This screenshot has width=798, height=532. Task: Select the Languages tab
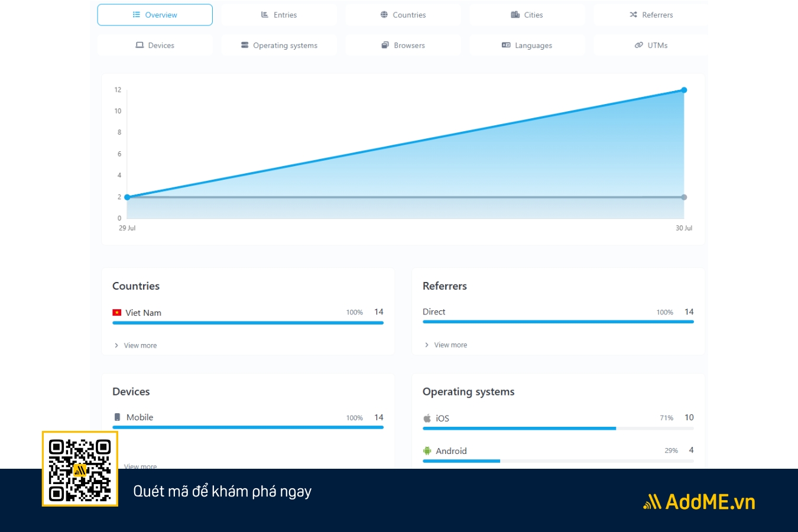(x=527, y=45)
